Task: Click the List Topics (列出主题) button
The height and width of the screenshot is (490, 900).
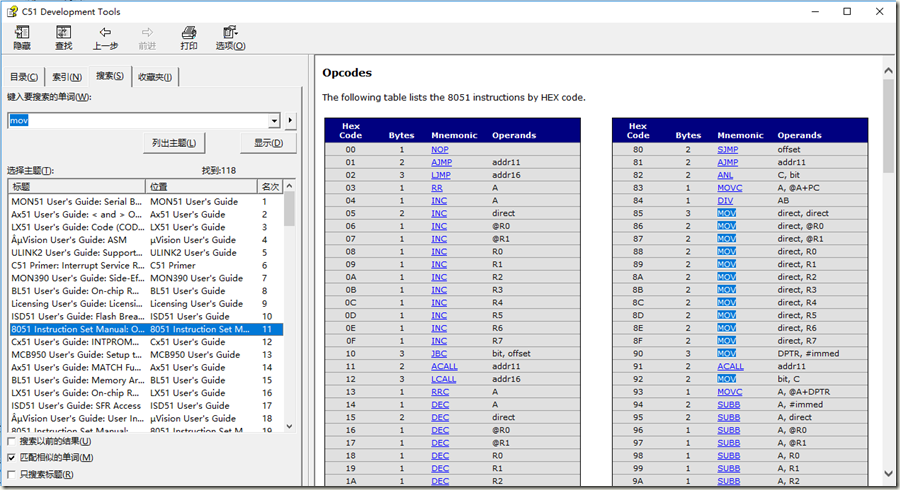Action: pos(174,143)
